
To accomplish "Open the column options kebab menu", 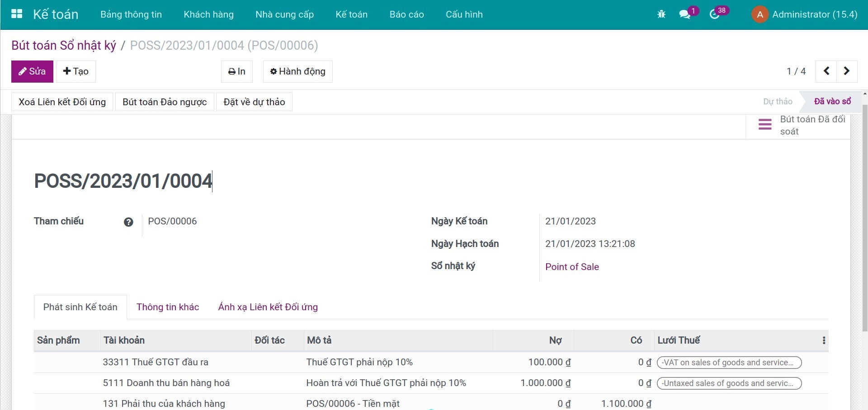I will 824,340.
